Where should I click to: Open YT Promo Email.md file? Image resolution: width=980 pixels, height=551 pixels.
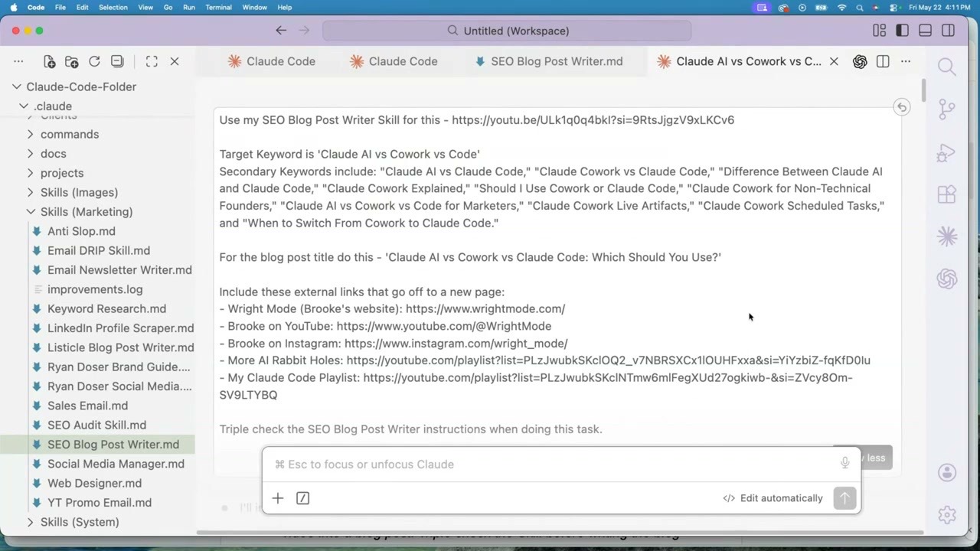(x=97, y=503)
